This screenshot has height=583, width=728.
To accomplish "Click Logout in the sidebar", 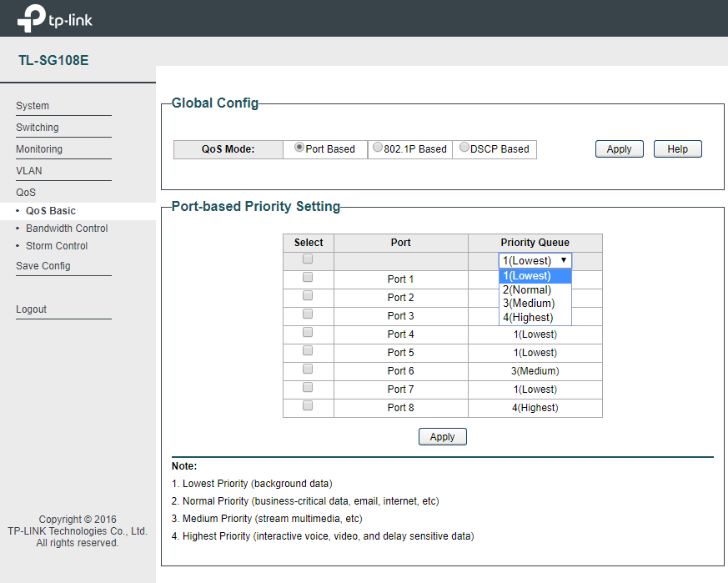I will coord(31,309).
